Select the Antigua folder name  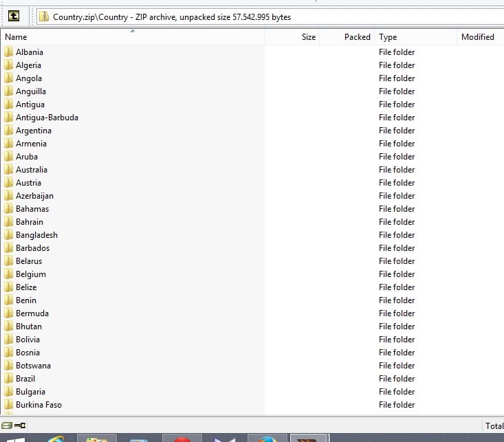(30, 104)
